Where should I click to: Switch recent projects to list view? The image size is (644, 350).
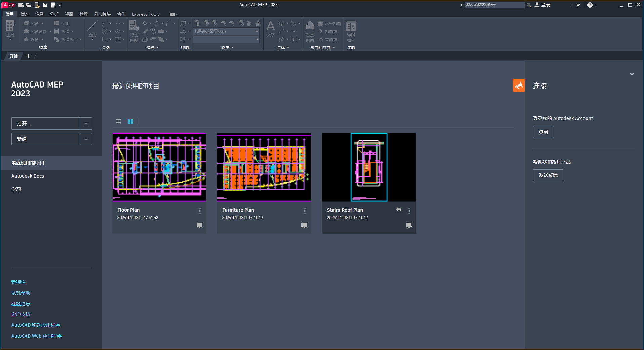point(118,121)
